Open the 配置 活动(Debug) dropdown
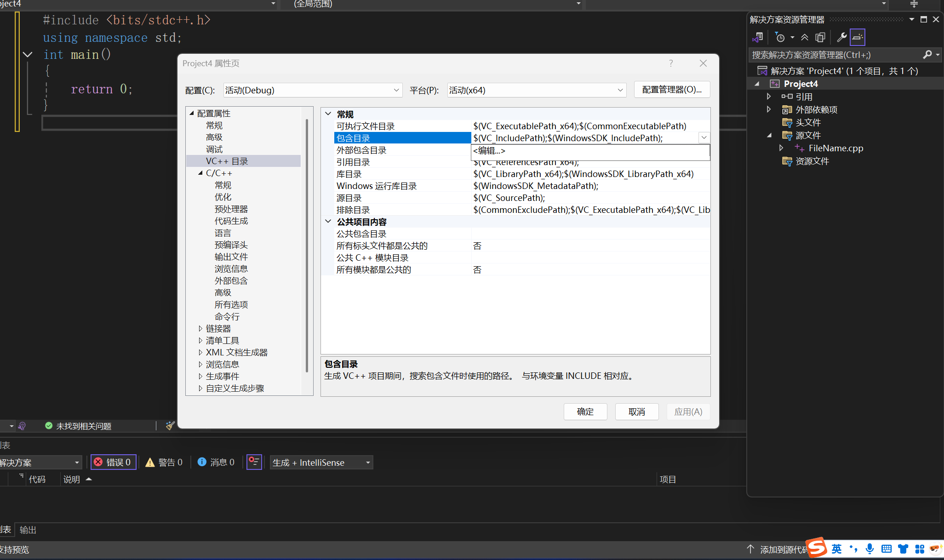This screenshot has height=560, width=944. click(313, 90)
